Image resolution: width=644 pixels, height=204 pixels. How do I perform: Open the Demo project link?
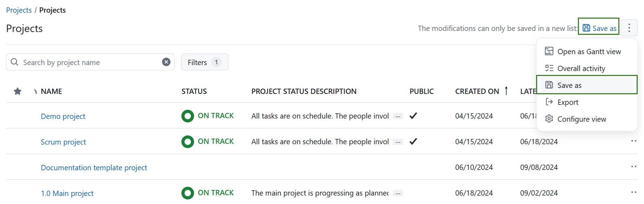[x=63, y=116]
